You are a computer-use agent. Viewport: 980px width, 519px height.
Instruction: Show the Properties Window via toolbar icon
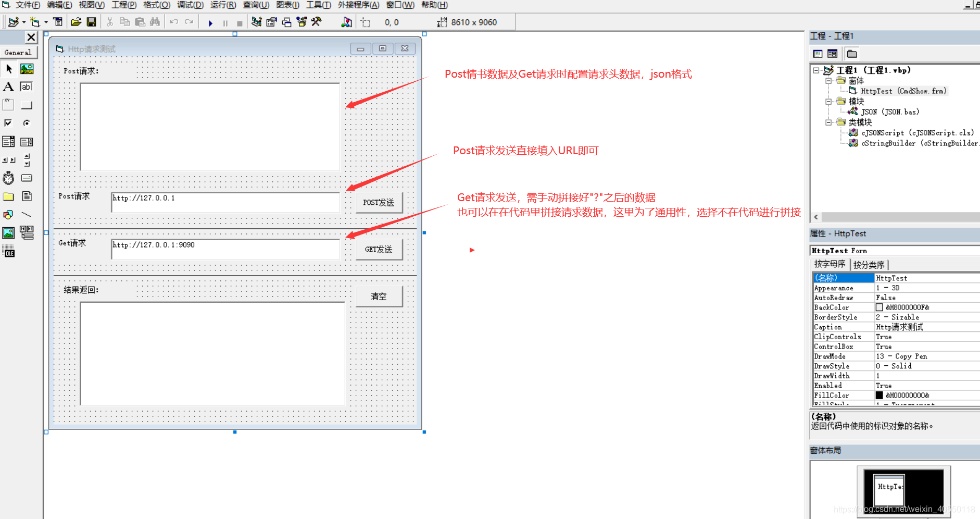click(271, 22)
